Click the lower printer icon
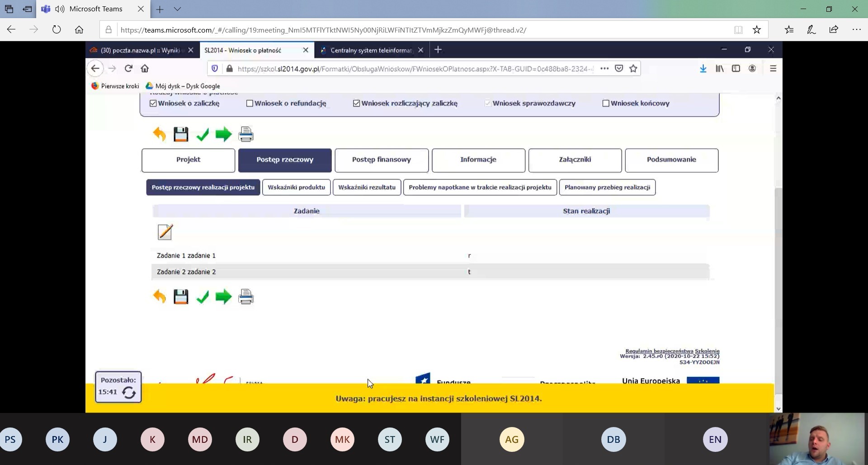 246,297
